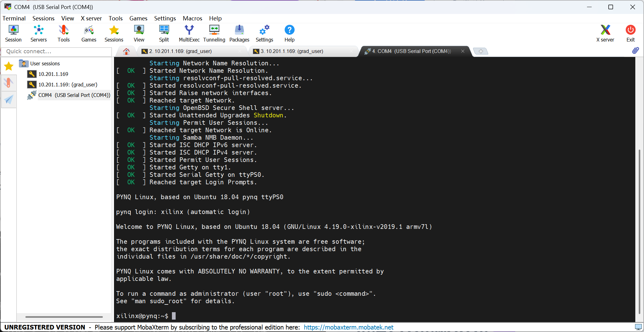Close tab 3 grad_user session
Image resolution: width=644 pixels, height=332 pixels.
coord(351,51)
